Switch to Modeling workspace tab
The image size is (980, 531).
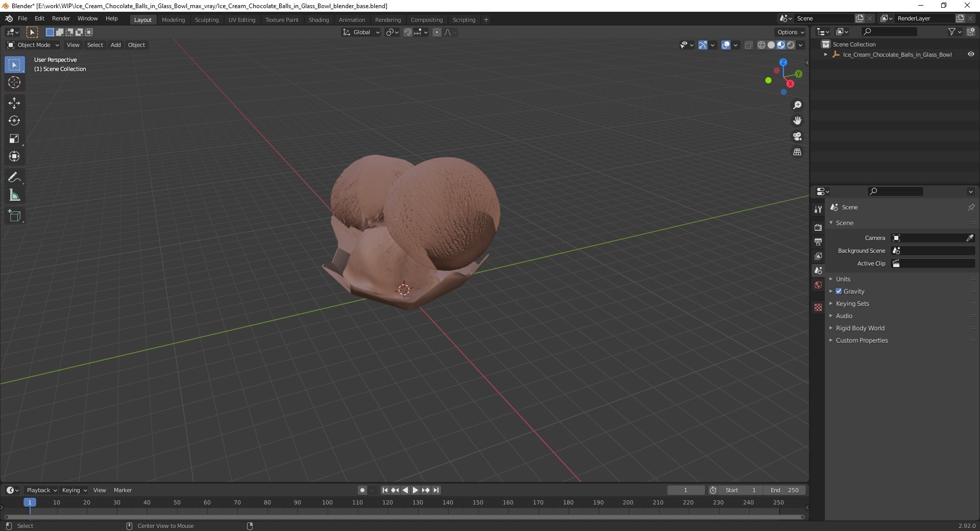pyautogui.click(x=173, y=20)
